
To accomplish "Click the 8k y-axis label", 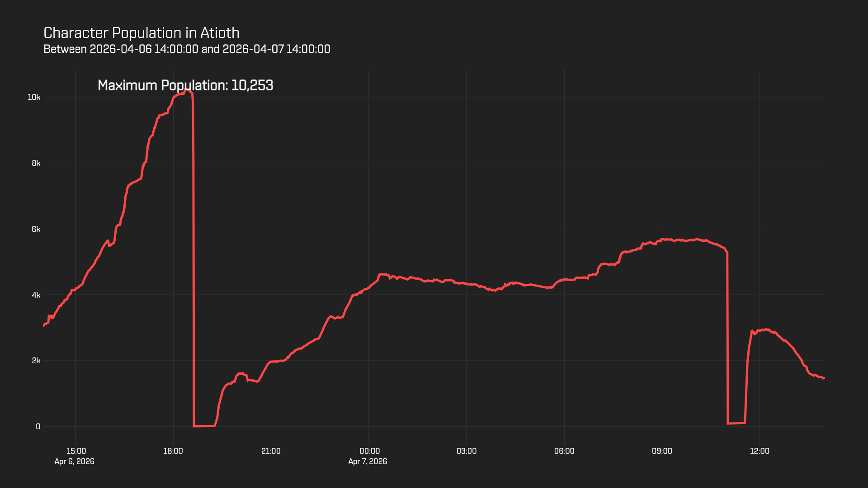I will point(36,163).
